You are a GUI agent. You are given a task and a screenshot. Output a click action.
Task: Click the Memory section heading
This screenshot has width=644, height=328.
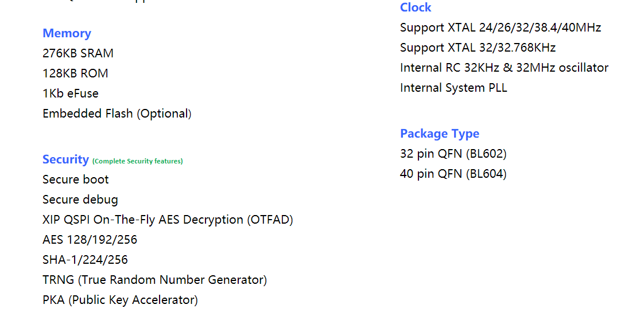pyautogui.click(x=67, y=33)
